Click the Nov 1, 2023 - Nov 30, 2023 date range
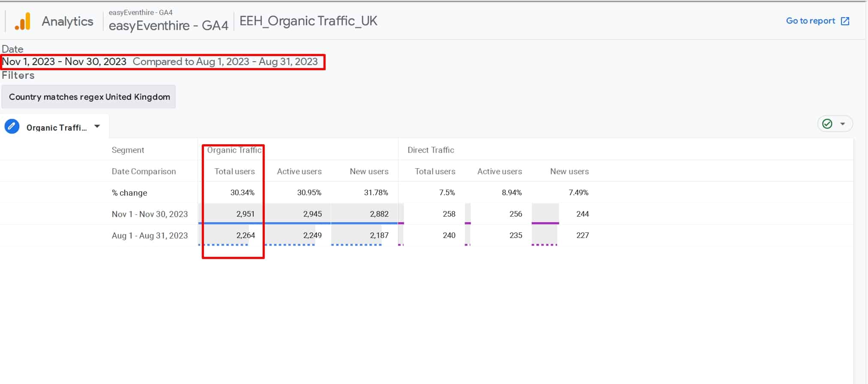 64,62
